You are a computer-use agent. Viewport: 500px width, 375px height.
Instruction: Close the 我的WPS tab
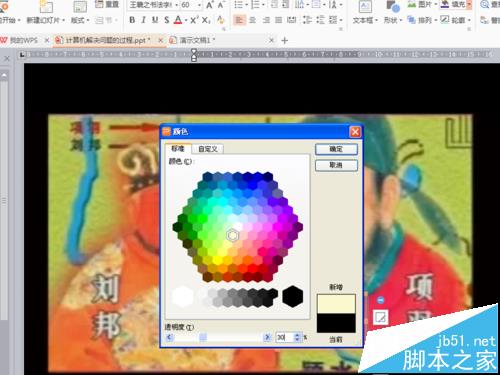click(47, 40)
